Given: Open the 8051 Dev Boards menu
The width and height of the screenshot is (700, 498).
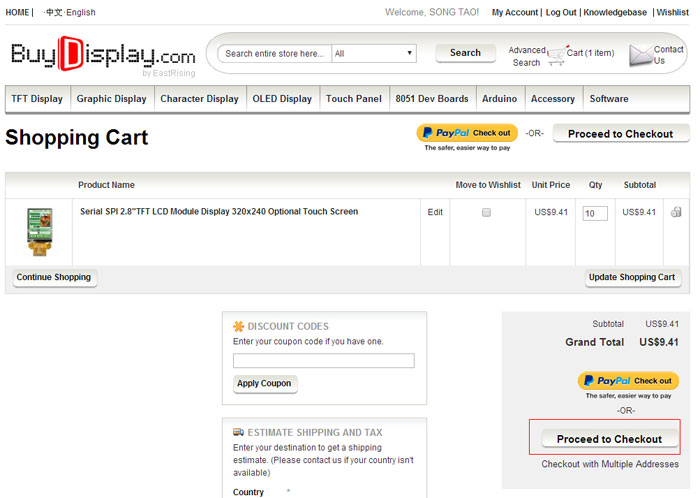Looking at the screenshot, I should tap(432, 99).
